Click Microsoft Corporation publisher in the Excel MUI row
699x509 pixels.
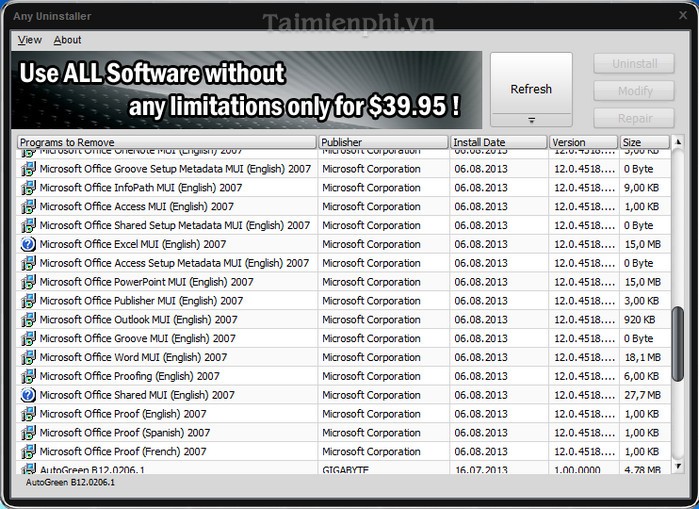tap(371, 244)
